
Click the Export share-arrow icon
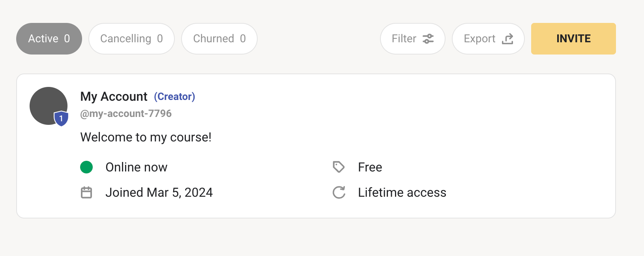[x=507, y=39]
